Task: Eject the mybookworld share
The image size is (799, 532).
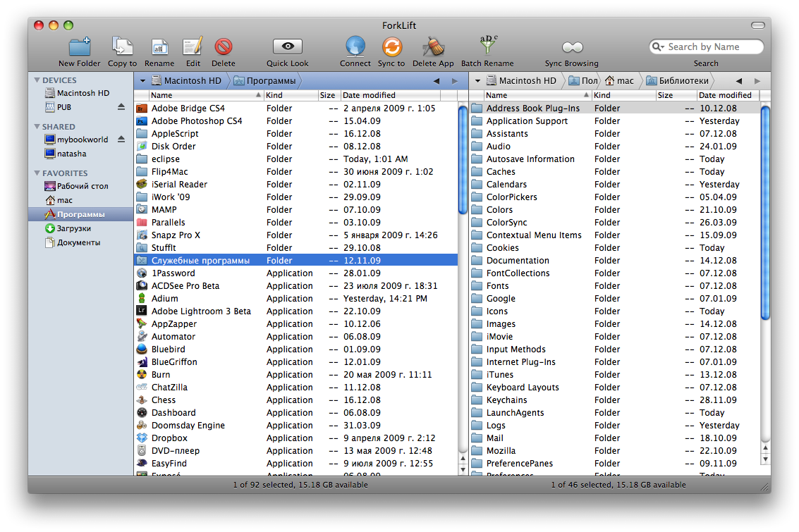Action: (x=121, y=140)
